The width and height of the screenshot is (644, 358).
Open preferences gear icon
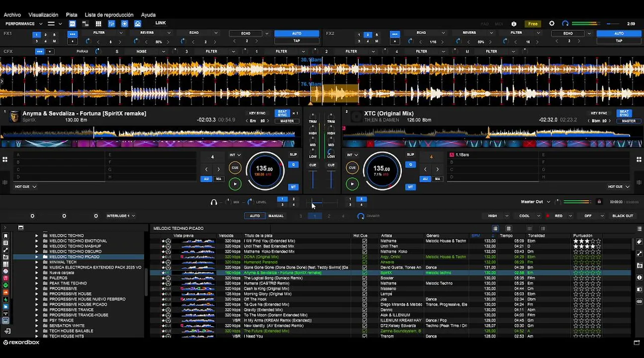click(x=552, y=23)
